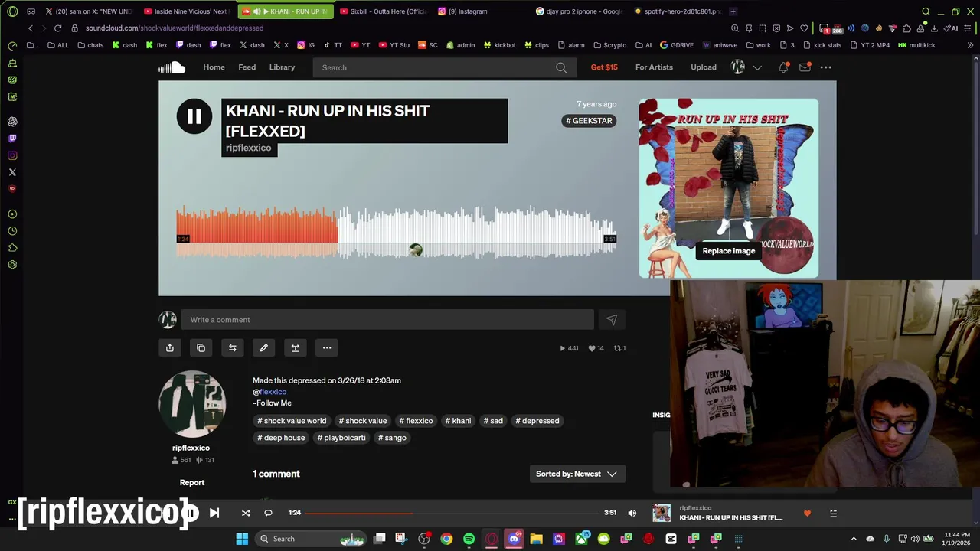
Task: Open the Sorted by: Newest dropdown
Action: click(x=577, y=474)
